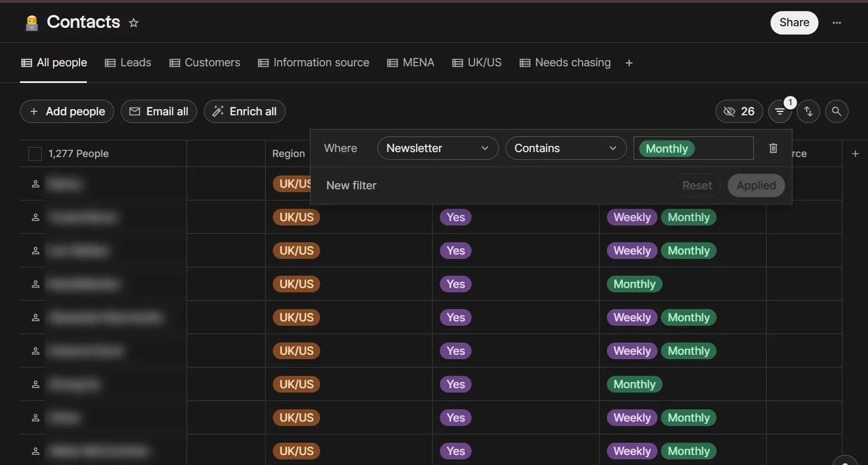The image size is (868, 465).
Task: Add a new view with plus icon
Action: 629,63
